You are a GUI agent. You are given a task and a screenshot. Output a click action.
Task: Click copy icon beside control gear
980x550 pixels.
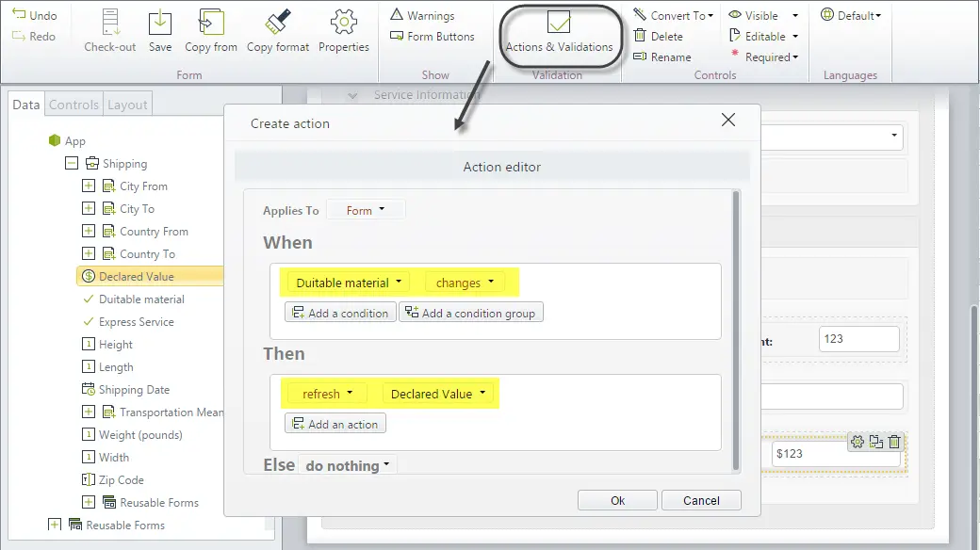tap(876, 442)
